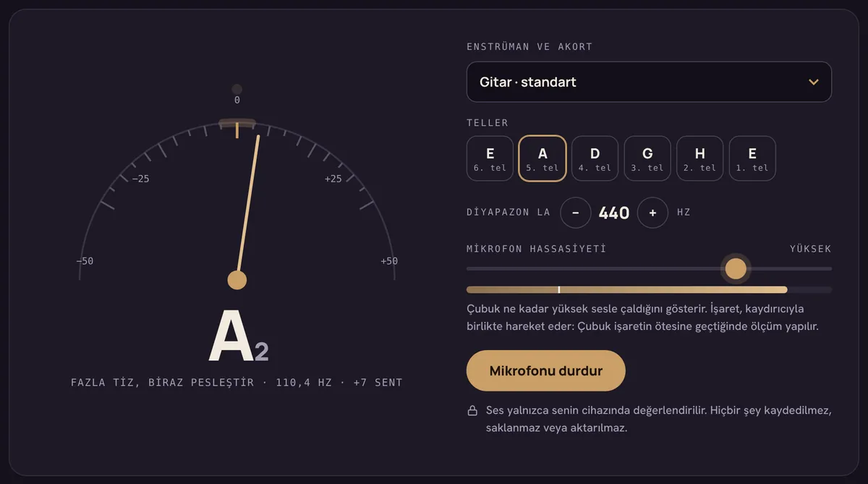Click the +50 label on tuner gauge

pyautogui.click(x=389, y=261)
